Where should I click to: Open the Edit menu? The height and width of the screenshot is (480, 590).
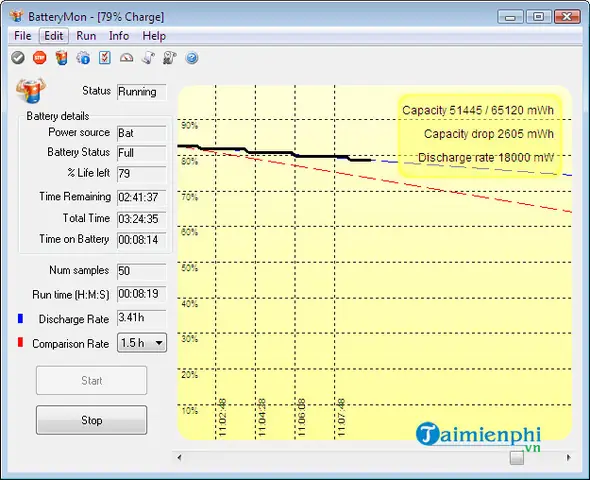click(54, 36)
